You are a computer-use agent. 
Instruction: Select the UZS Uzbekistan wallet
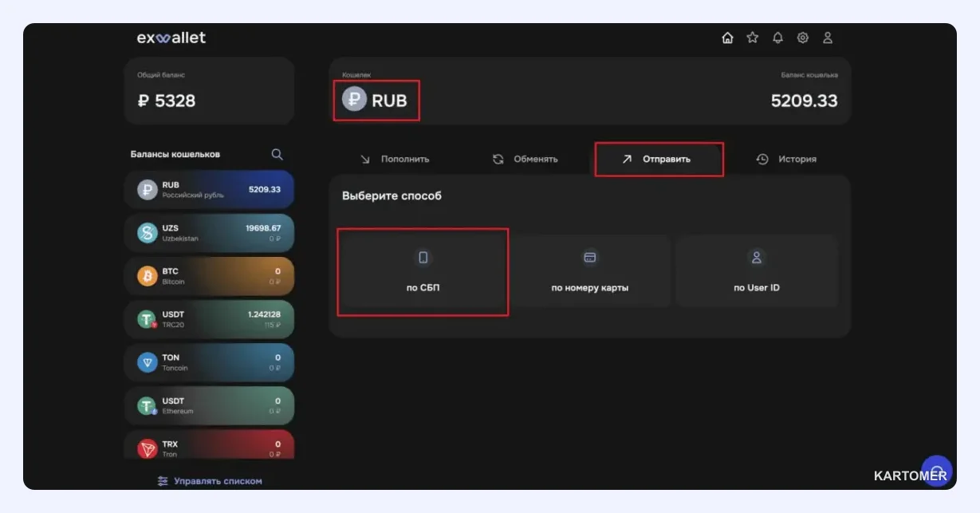point(209,233)
